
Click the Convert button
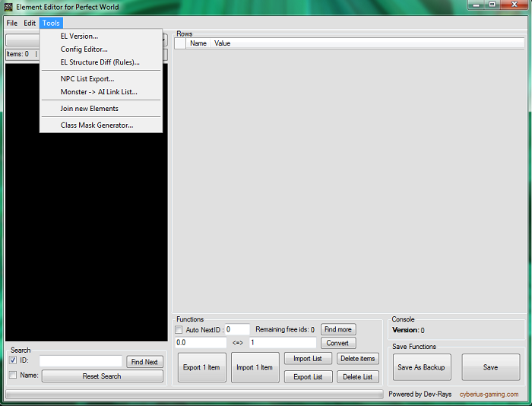[338, 343]
